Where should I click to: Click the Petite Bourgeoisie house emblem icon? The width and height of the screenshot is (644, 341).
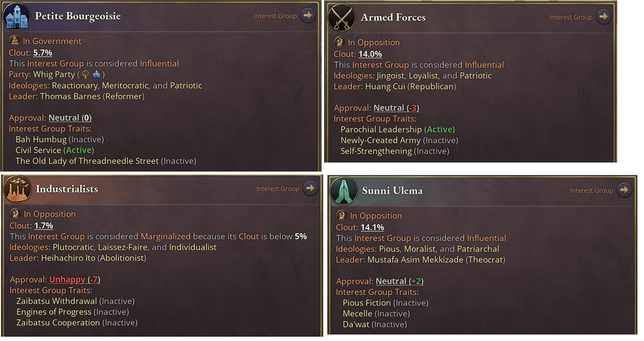(17, 17)
